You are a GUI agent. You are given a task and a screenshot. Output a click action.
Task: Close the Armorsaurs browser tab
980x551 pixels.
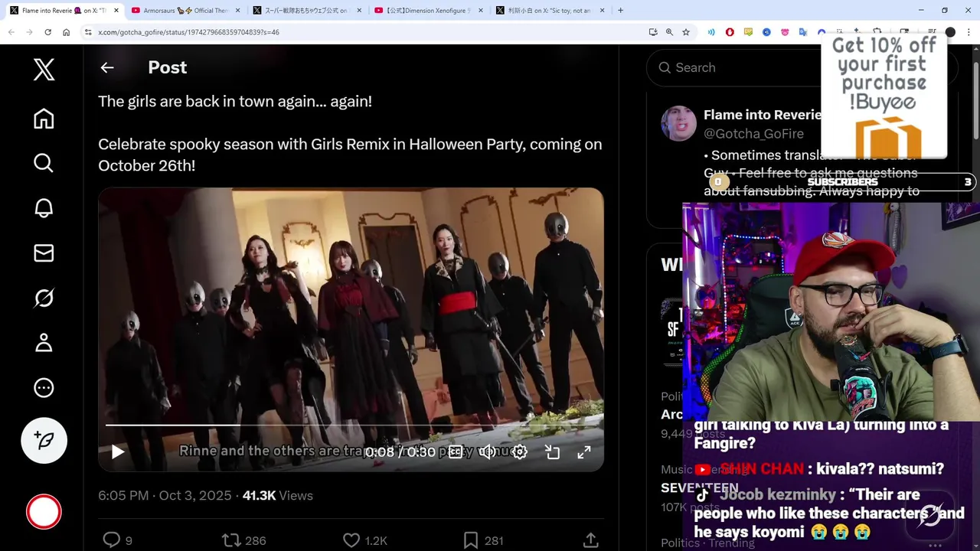[237, 11]
